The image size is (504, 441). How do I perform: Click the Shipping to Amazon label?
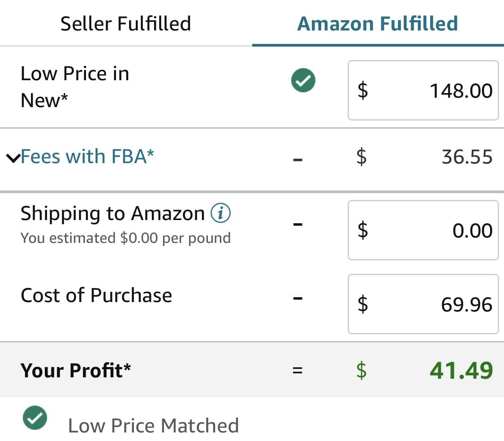pyautogui.click(x=112, y=214)
